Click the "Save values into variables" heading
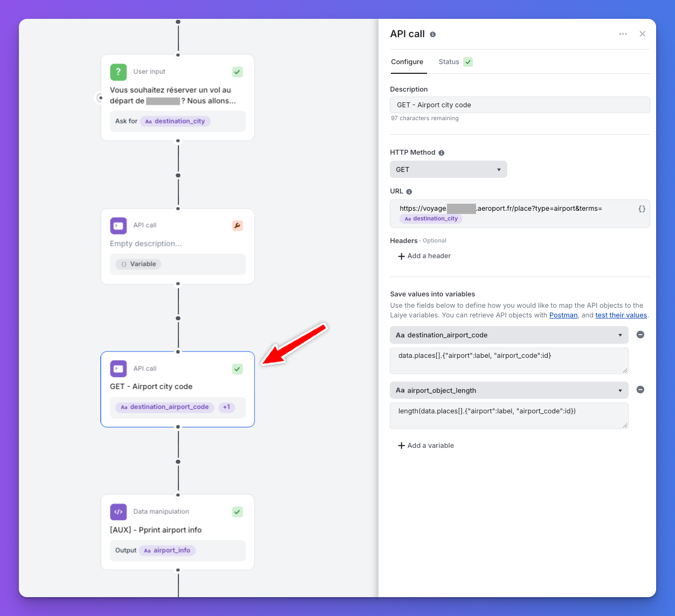The image size is (675, 616). [x=432, y=294]
